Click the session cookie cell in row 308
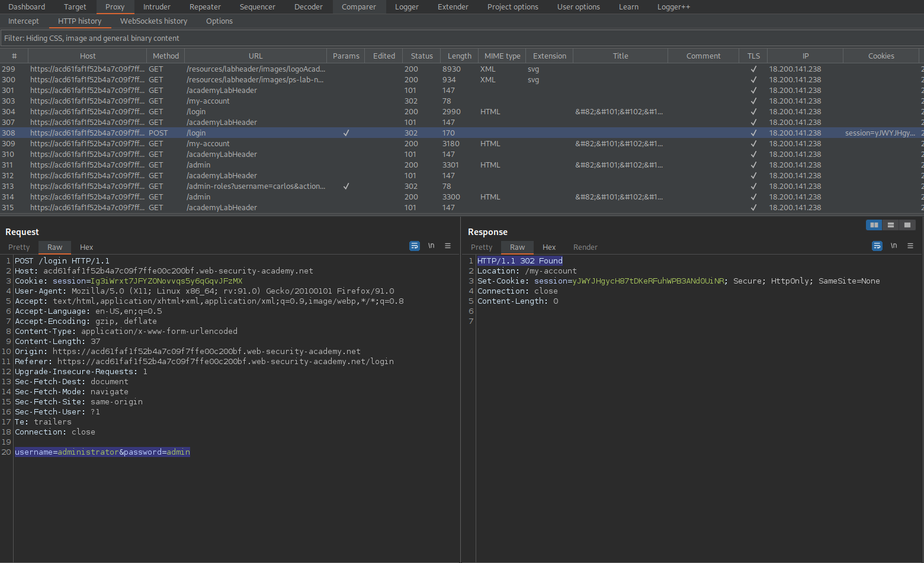 coord(881,133)
